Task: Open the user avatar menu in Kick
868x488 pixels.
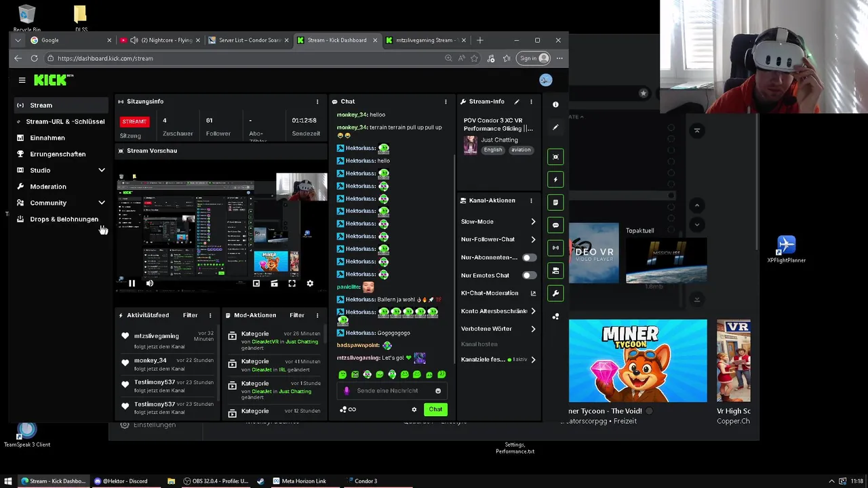Action: pyautogui.click(x=546, y=80)
